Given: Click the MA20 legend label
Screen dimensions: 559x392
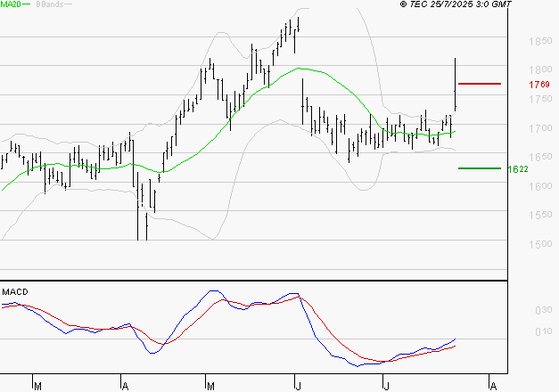Looking at the screenshot, I should click(11, 4).
